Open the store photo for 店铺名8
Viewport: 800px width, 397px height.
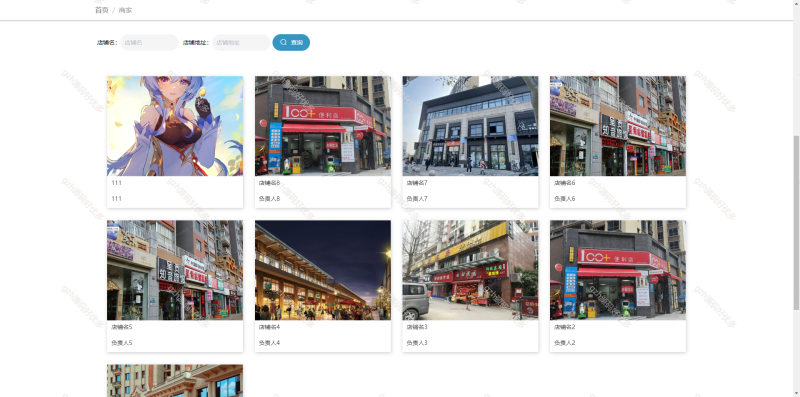[x=323, y=126]
